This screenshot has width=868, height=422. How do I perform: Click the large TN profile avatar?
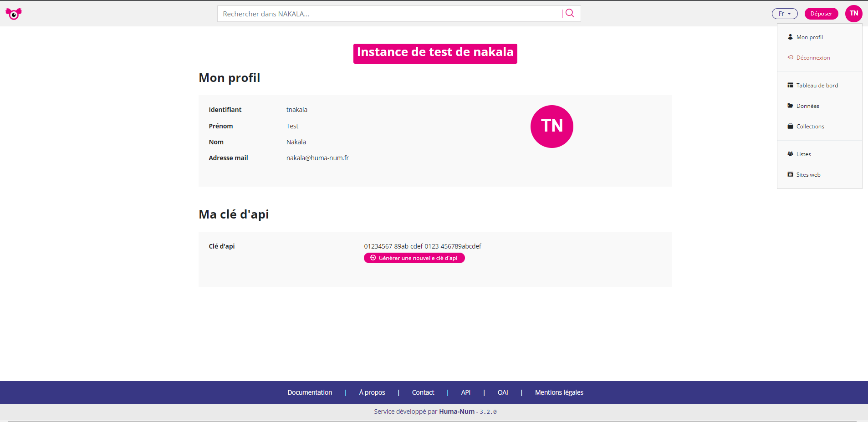pyautogui.click(x=551, y=127)
